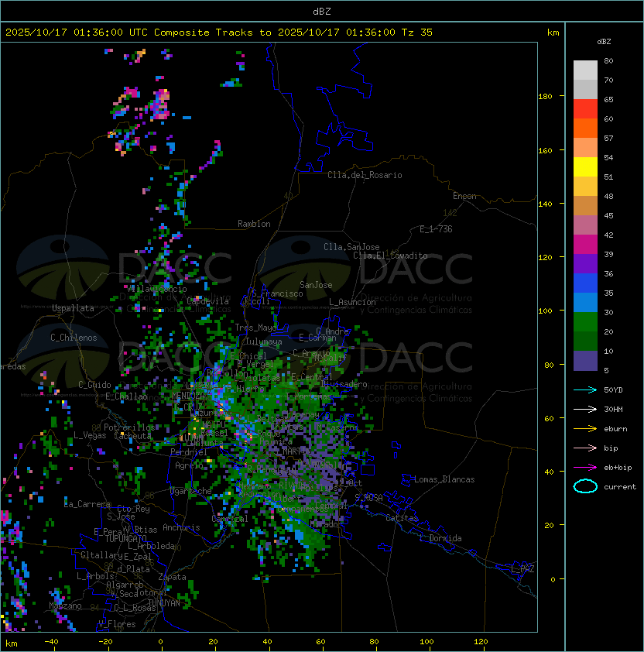Click the '-40' horizontal axis tick label
The width and height of the screenshot is (644, 652).
[x=51, y=642]
